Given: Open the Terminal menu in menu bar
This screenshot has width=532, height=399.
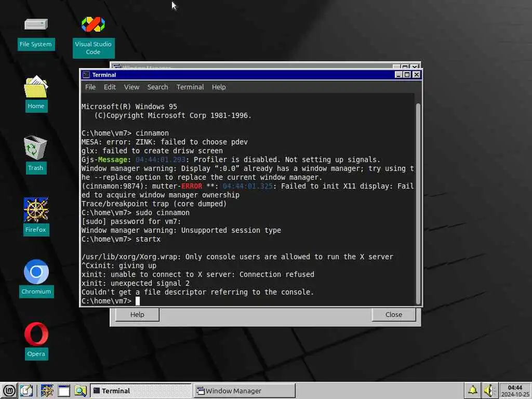Looking at the screenshot, I should [190, 87].
